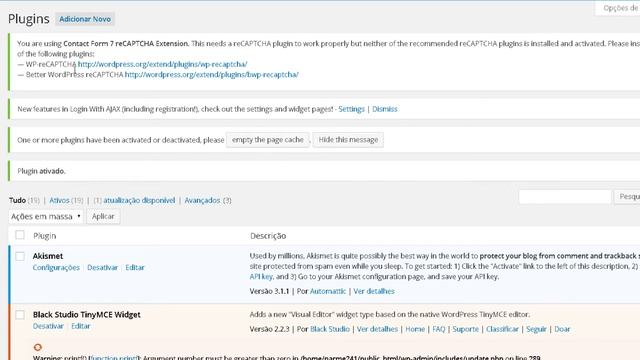This screenshot has height=360, width=640.
Task: Open the Black Studio author link
Action: pos(330,329)
